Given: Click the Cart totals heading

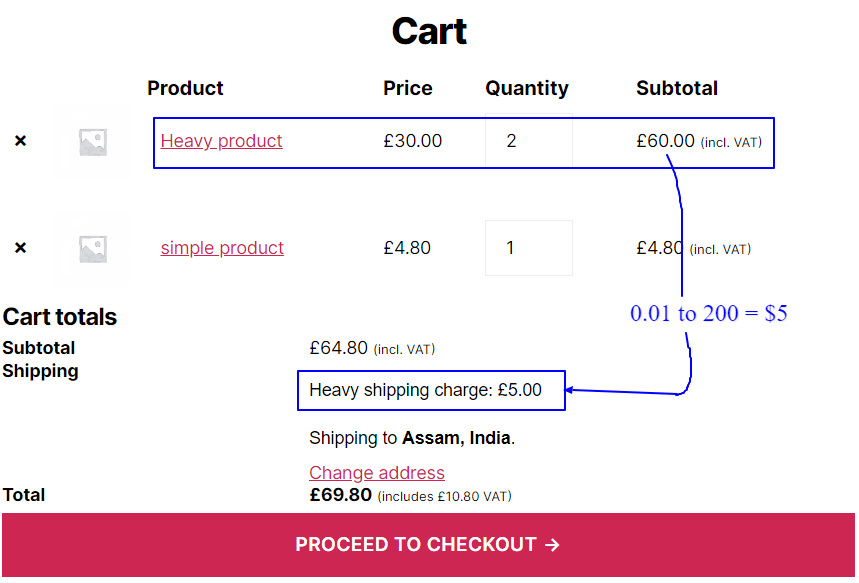Looking at the screenshot, I should coord(60,317).
